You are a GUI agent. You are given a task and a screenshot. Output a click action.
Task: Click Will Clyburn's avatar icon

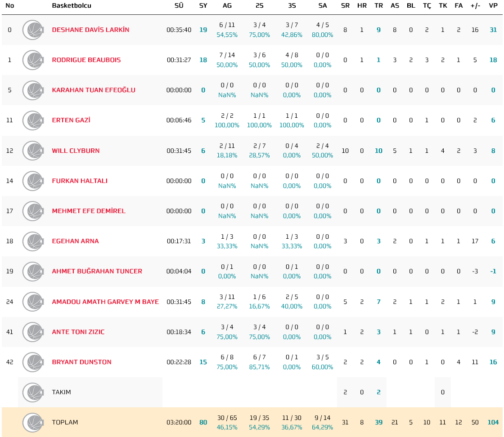[33, 151]
